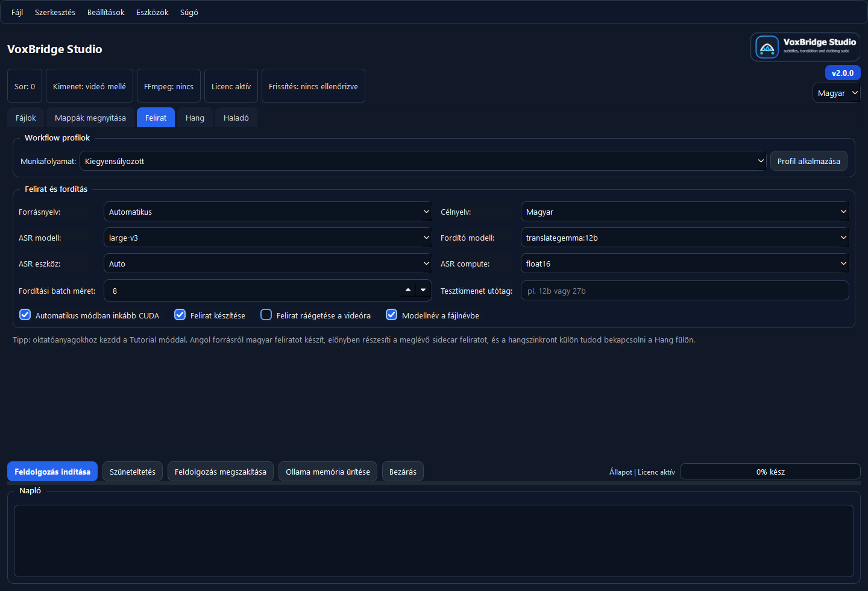868x591 pixels.
Task: Click the Feldolgozás indítása button
Action: 52,472
